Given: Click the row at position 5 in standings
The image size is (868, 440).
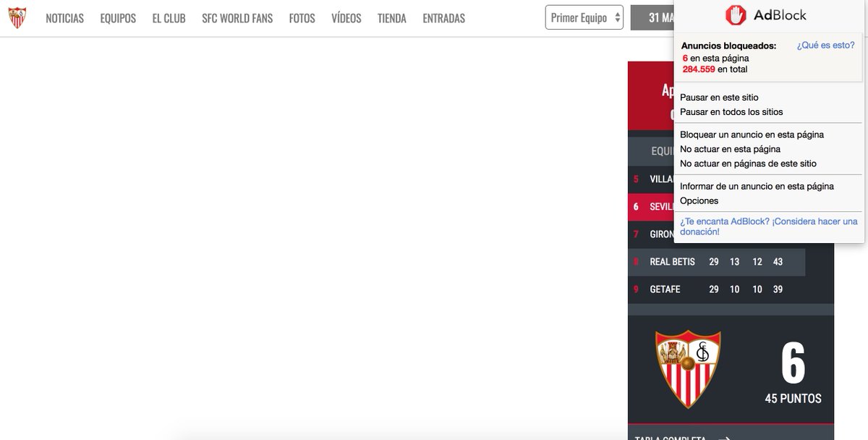Looking at the screenshot, I should pos(651,179).
